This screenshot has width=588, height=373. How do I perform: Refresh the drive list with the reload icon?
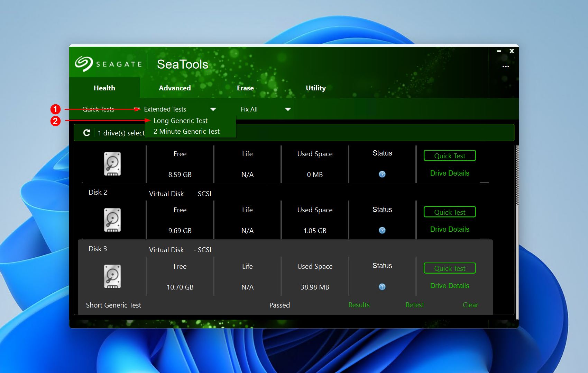click(x=87, y=133)
